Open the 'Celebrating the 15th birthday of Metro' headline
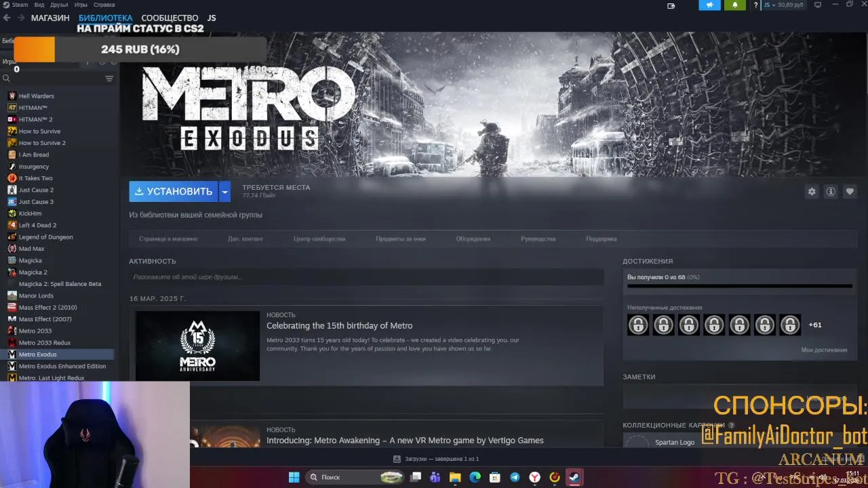868x488 pixels. (x=339, y=326)
